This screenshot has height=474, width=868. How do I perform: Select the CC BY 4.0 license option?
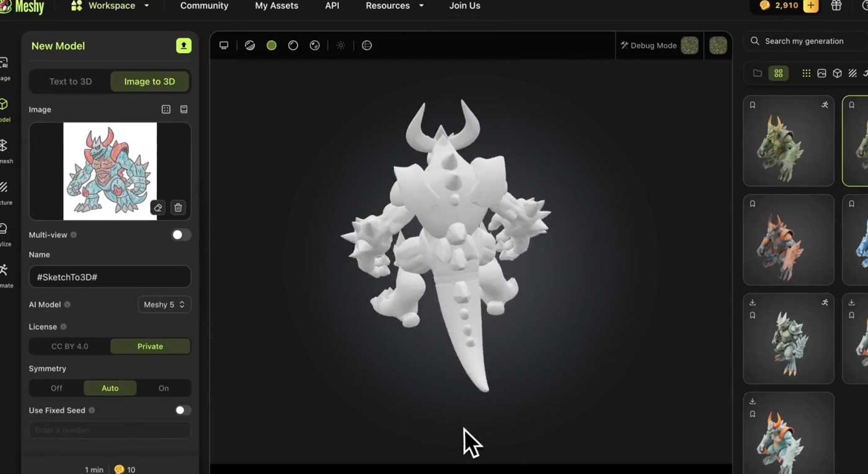coord(70,346)
